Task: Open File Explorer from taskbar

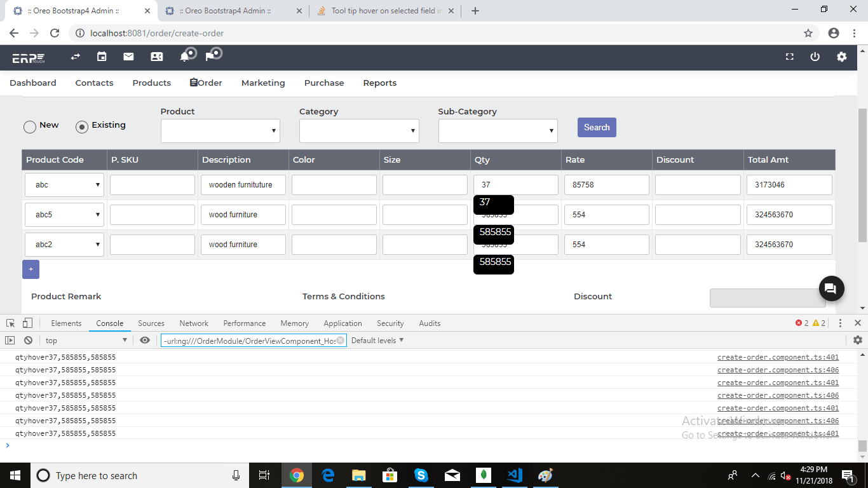Action: point(359,475)
